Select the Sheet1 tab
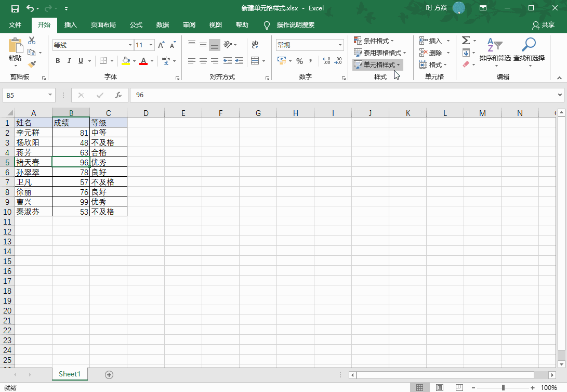 [x=70, y=374]
